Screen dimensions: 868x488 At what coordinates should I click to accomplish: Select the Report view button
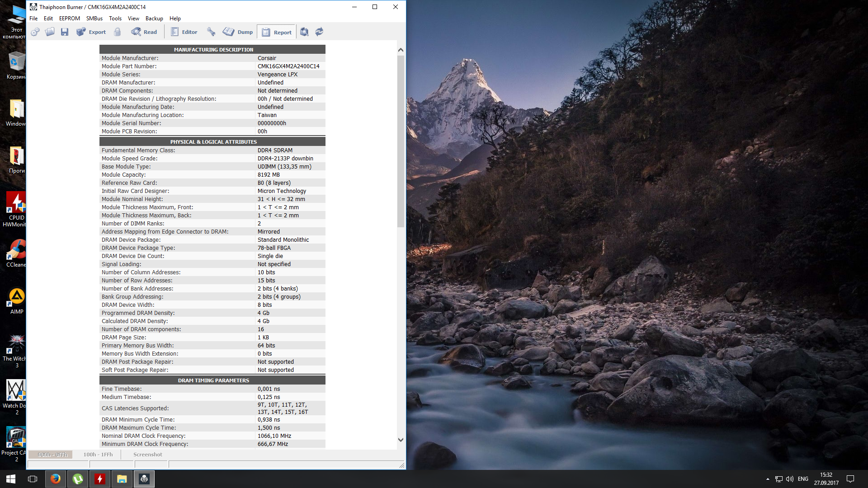click(277, 32)
